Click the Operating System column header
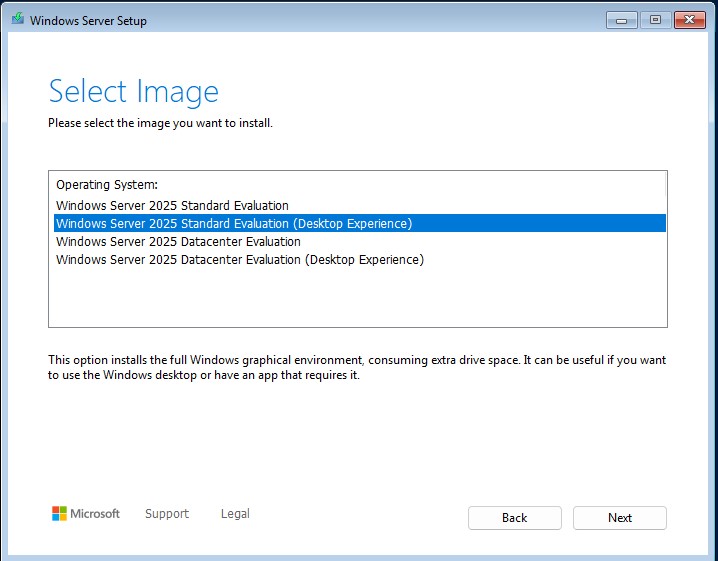 [107, 185]
